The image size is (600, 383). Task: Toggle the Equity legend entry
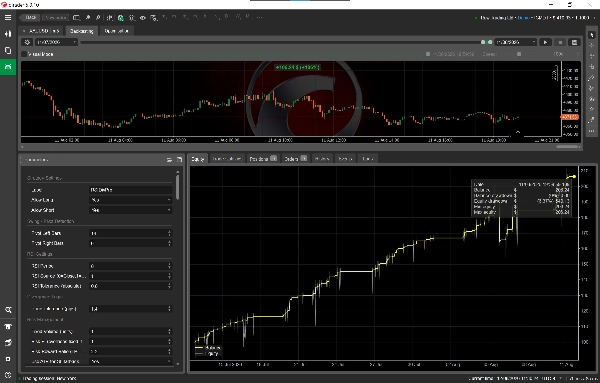pos(207,354)
